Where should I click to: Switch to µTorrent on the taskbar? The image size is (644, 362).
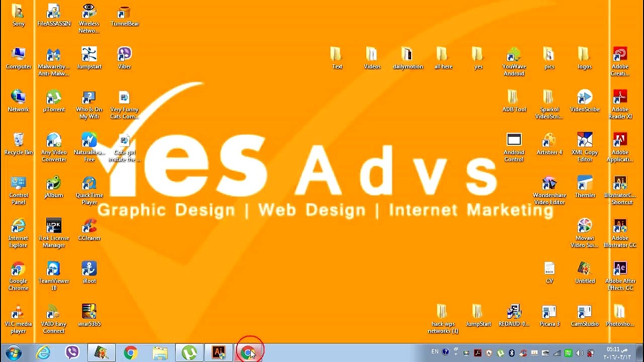point(189,353)
